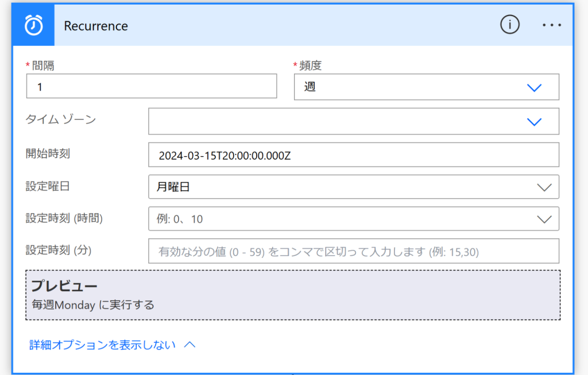
Task: Click the 開始時刻 field with the 2024-03-15 timestamp
Action: [x=353, y=155]
